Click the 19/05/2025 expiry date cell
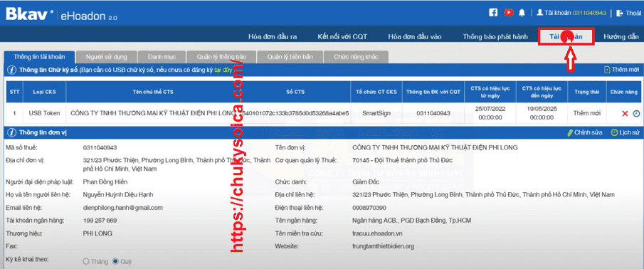 pos(542,113)
